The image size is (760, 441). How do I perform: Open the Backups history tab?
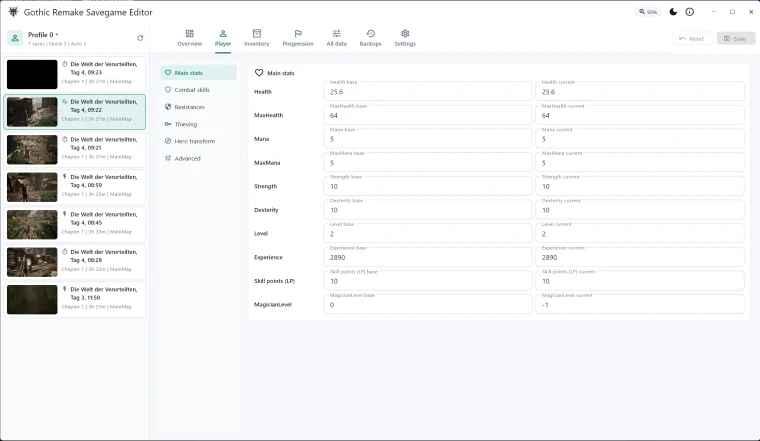click(370, 38)
